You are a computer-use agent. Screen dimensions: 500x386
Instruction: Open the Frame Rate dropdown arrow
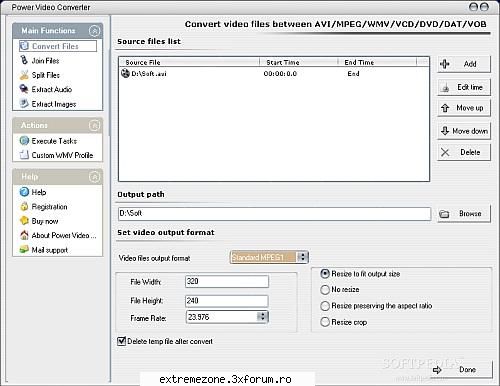pyautogui.click(x=263, y=317)
